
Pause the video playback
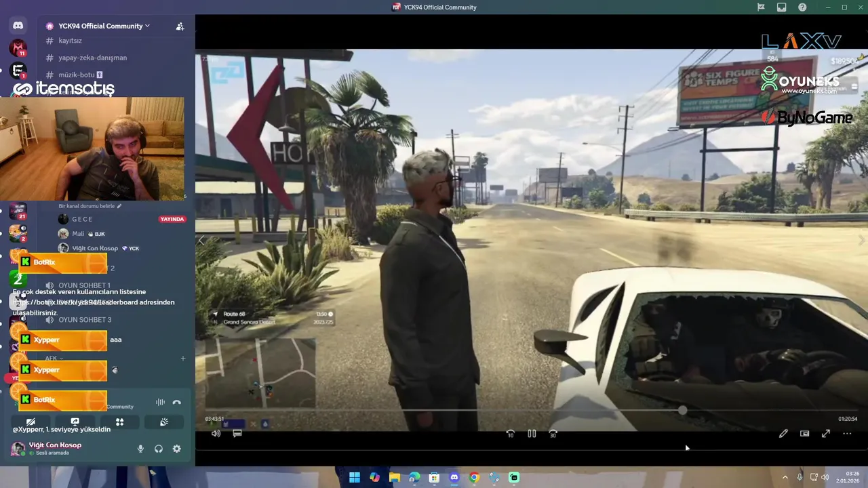tap(532, 434)
